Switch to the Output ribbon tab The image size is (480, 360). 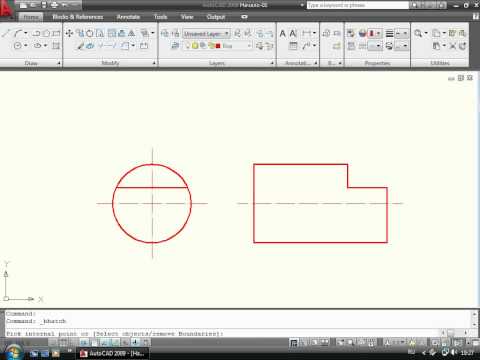coord(216,17)
